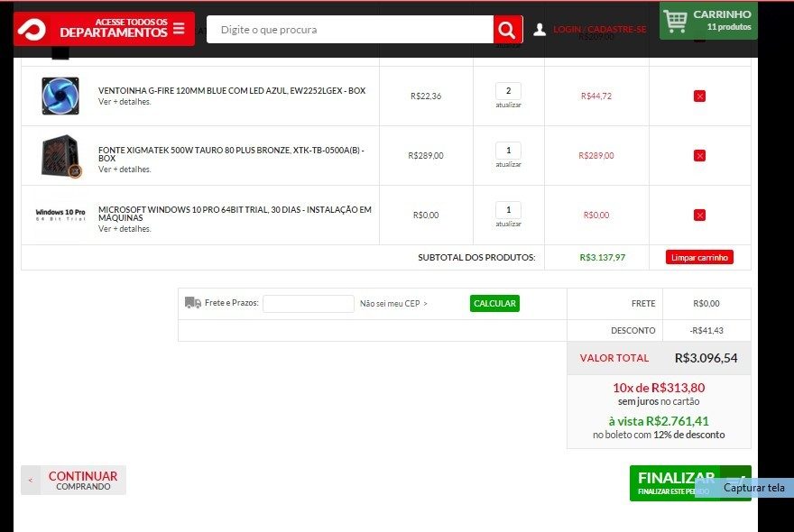Image resolution: width=794 pixels, height=532 pixels.
Task: Click the user profile icon
Action: point(540,30)
